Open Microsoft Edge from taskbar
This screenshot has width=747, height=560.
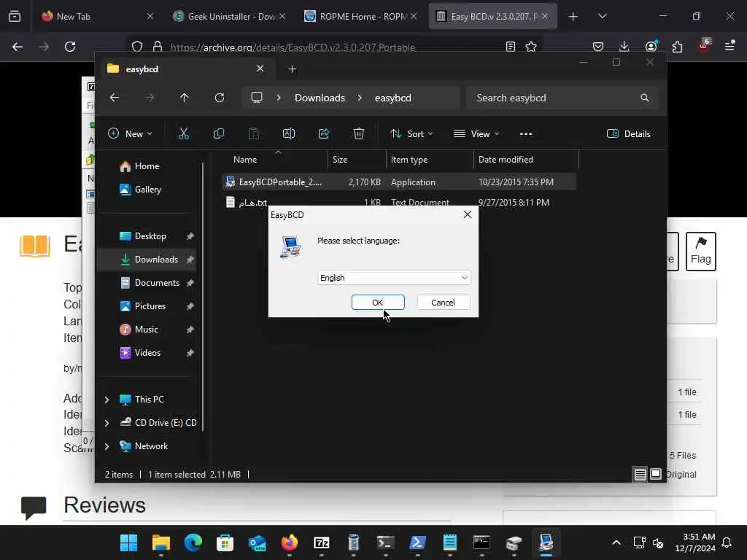193,542
